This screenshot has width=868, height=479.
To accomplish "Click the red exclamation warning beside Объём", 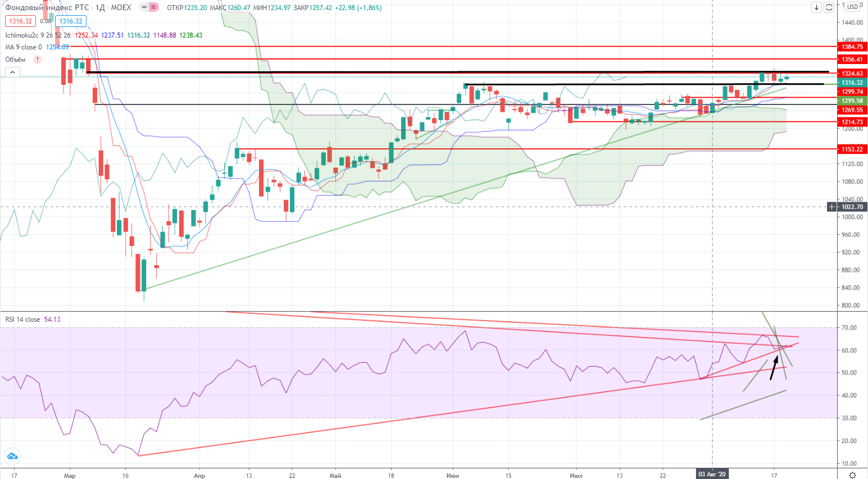I will pos(38,60).
